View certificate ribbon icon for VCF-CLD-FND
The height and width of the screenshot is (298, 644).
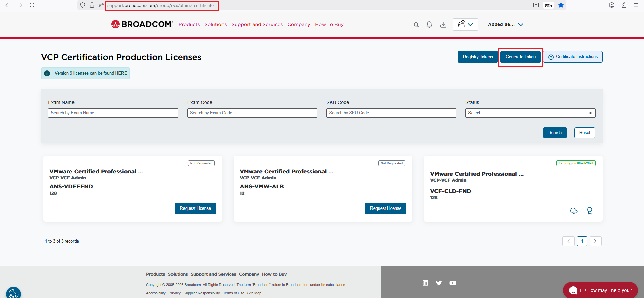click(x=589, y=211)
